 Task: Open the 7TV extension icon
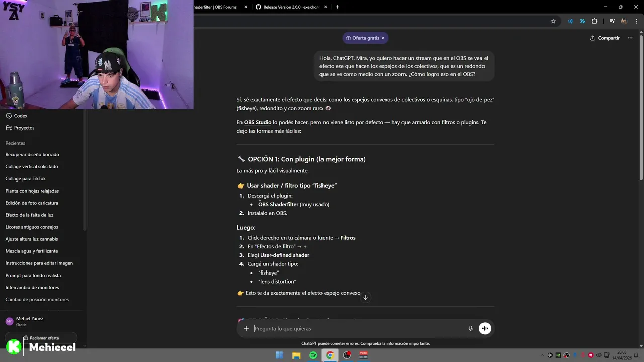(582, 21)
